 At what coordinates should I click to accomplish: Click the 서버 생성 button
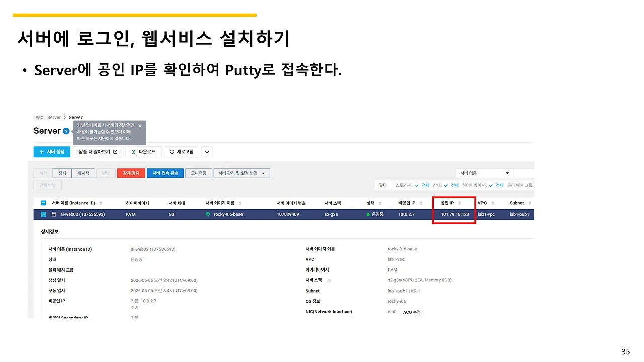(52, 152)
